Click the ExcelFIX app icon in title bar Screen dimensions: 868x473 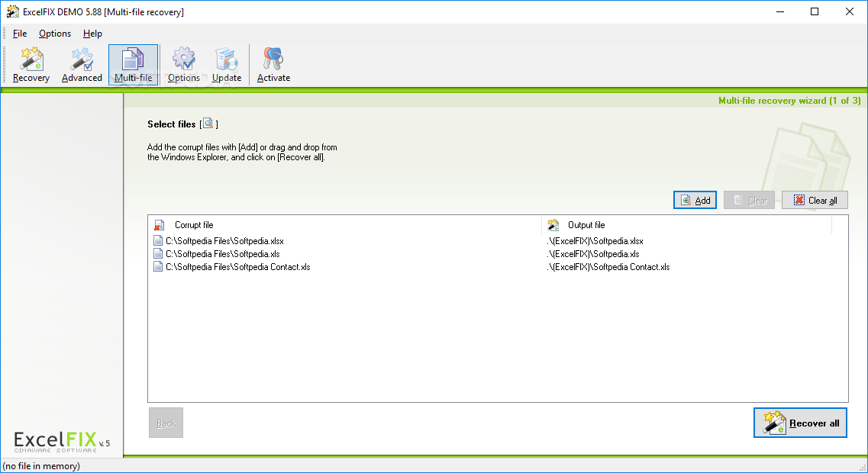coord(12,11)
